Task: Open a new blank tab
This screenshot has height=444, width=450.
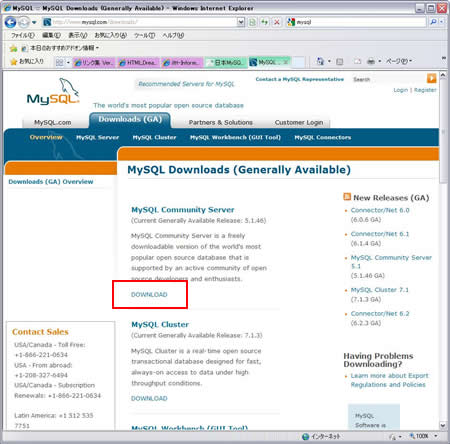Action: click(x=298, y=62)
